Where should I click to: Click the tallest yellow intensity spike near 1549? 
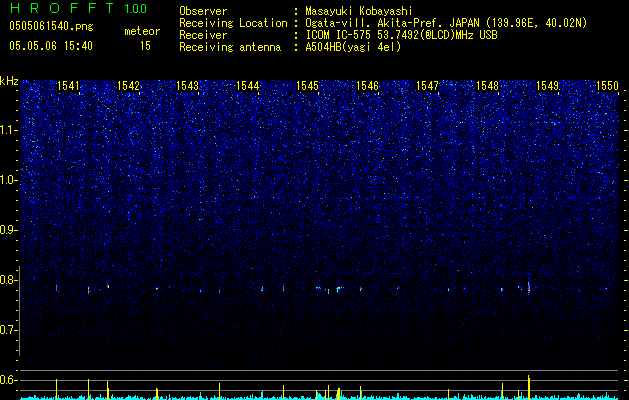tap(529, 387)
